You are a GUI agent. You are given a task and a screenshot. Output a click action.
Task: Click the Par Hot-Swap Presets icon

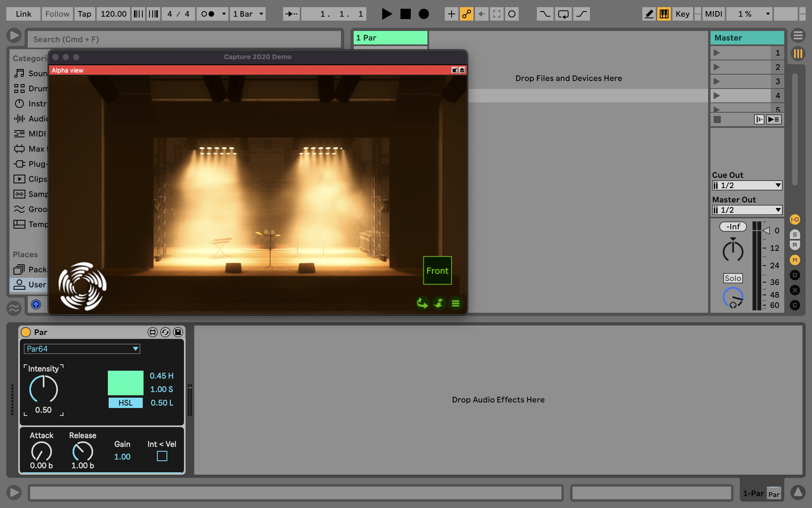click(x=165, y=332)
